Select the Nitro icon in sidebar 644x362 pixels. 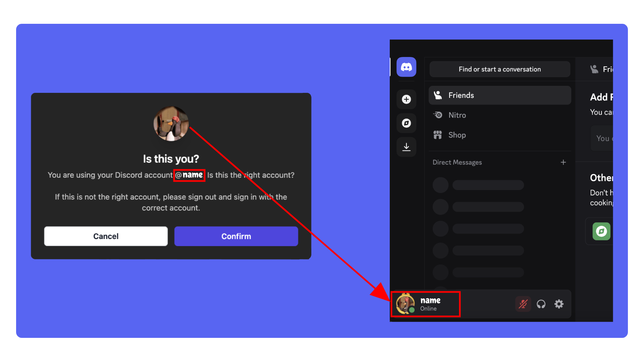[x=438, y=115]
